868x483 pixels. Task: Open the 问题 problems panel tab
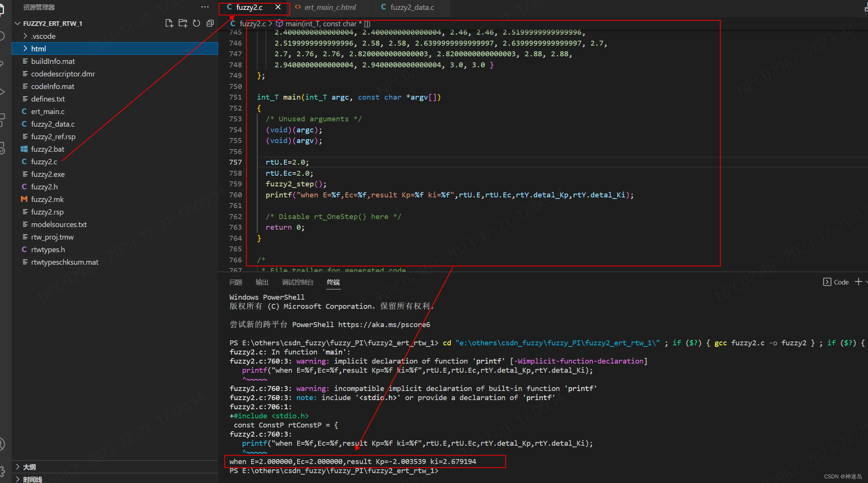(x=236, y=282)
